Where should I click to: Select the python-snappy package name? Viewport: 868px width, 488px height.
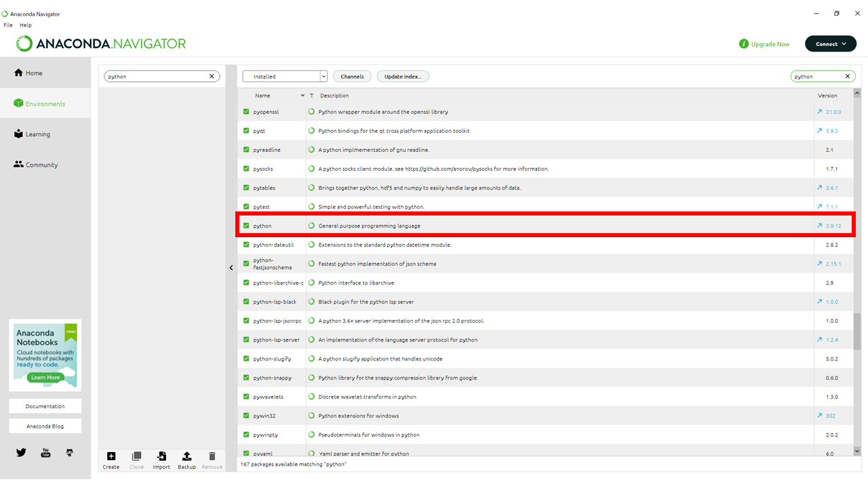click(x=272, y=378)
